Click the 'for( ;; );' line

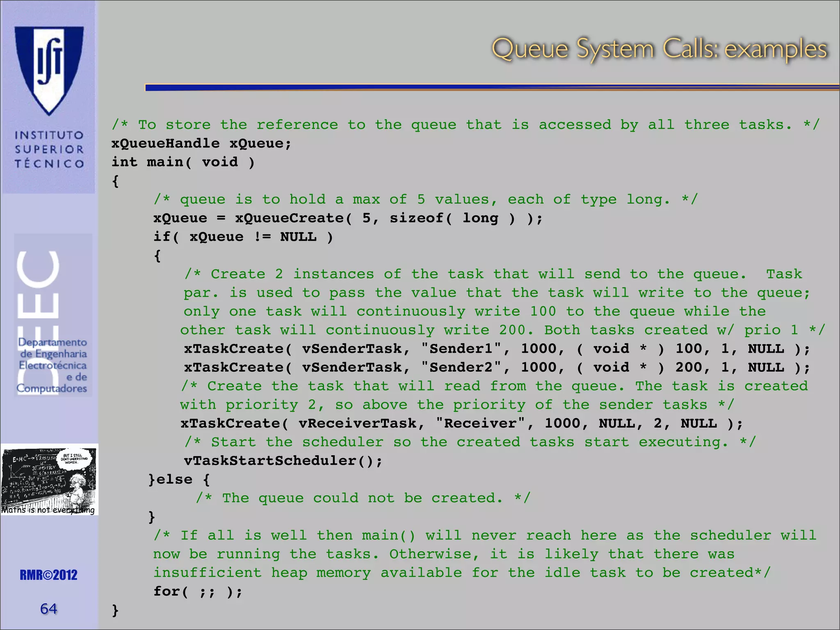pos(198,591)
